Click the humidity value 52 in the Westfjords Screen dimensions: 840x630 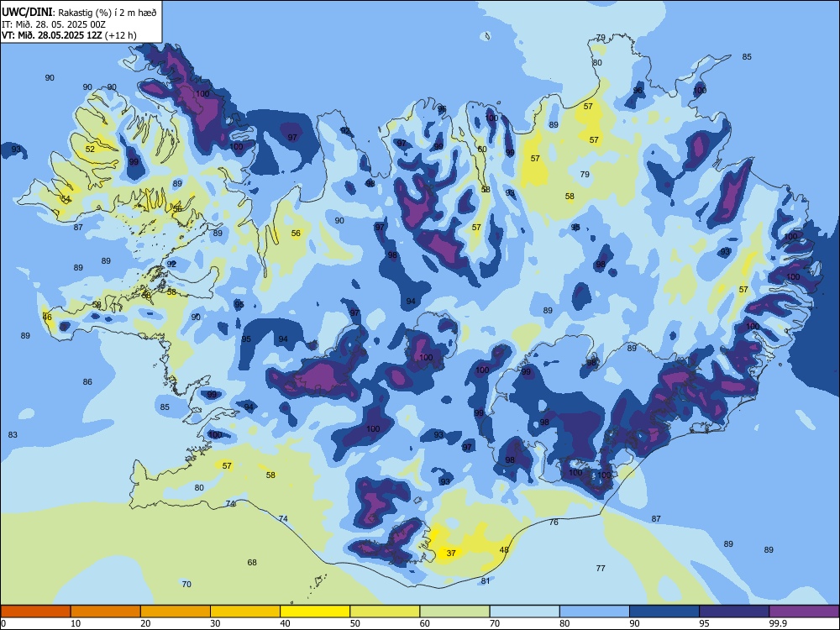click(x=90, y=149)
